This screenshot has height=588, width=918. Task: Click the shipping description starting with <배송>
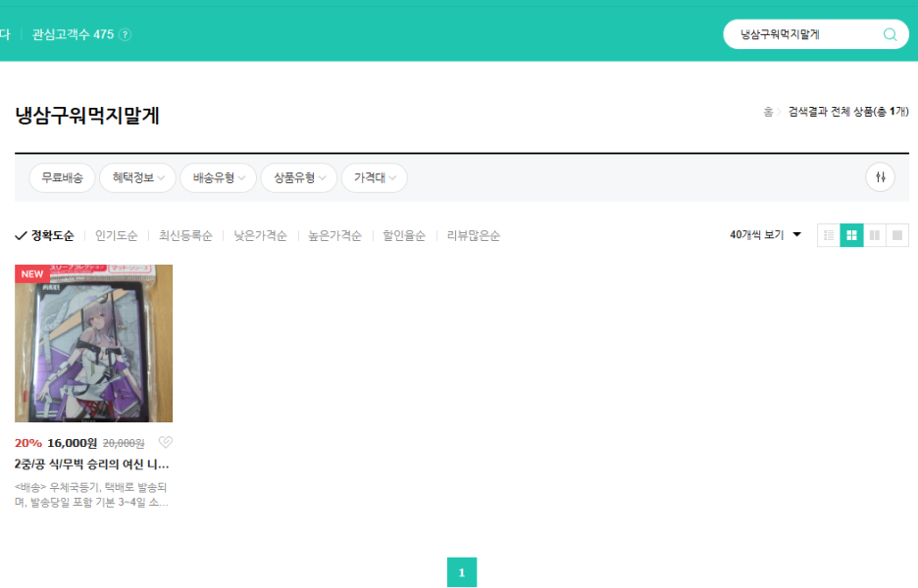[x=91, y=494]
